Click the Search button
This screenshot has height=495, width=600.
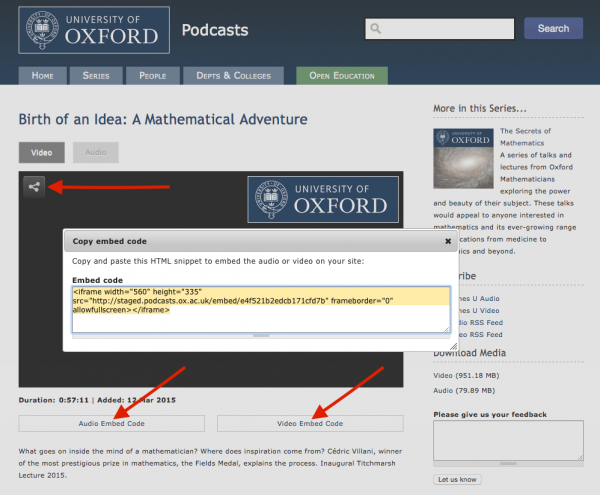coord(553,28)
